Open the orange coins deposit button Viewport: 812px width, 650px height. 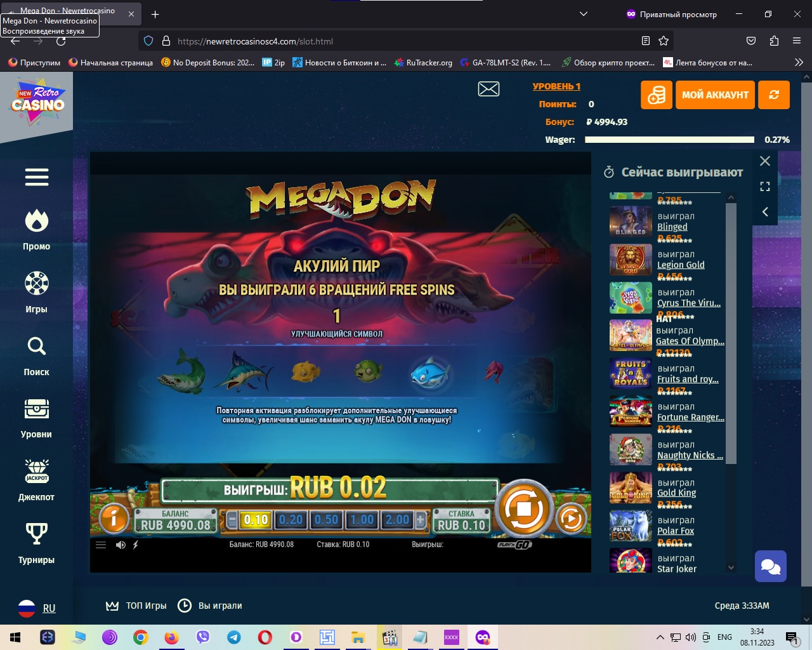tap(657, 95)
